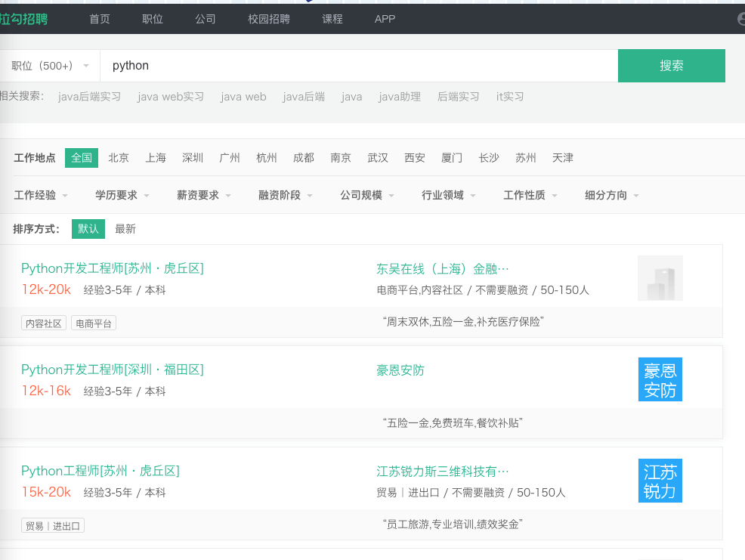The image size is (745, 560).
Task: Open the 公司 navigation menu item
Action: (x=206, y=19)
